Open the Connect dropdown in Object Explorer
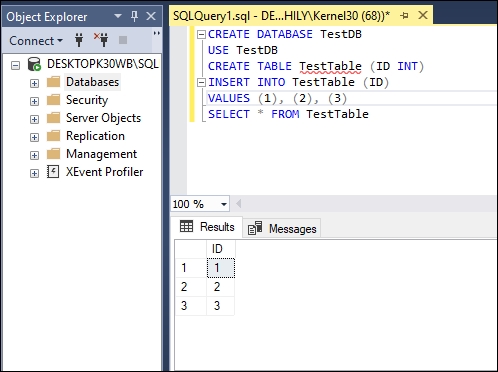 (36, 41)
